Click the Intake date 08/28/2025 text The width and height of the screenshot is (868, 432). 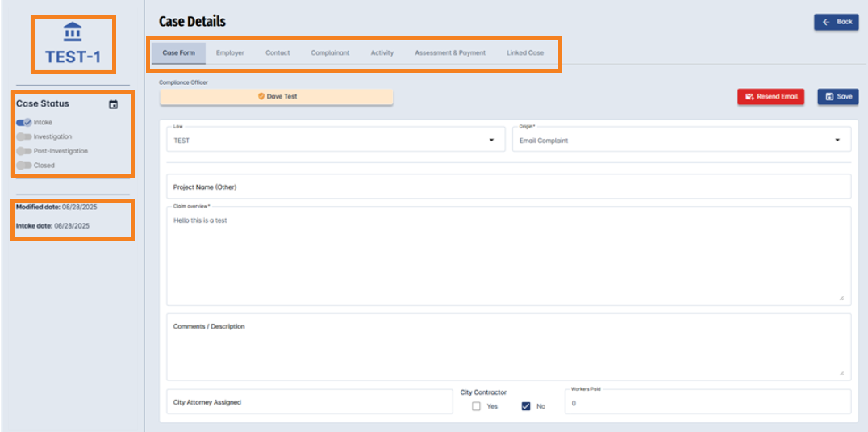[x=52, y=226]
